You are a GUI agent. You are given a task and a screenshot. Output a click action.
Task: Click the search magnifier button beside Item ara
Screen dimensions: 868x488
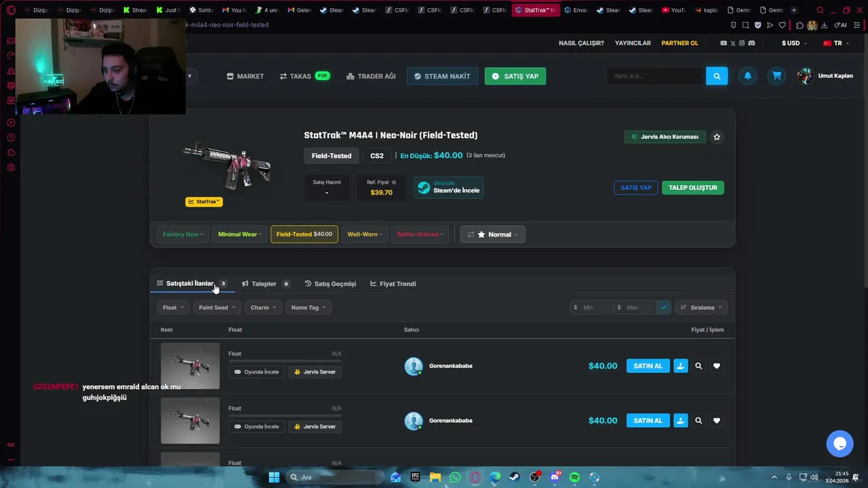717,76
